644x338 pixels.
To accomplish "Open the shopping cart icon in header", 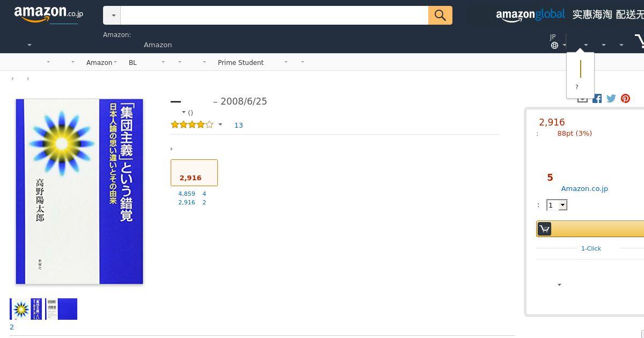I will coord(639,41).
